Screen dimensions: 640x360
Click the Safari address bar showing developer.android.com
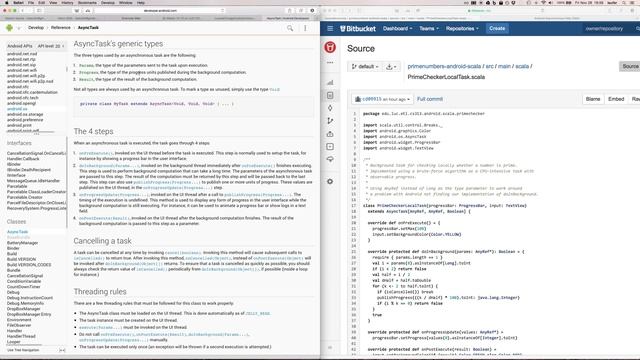tap(160, 10)
